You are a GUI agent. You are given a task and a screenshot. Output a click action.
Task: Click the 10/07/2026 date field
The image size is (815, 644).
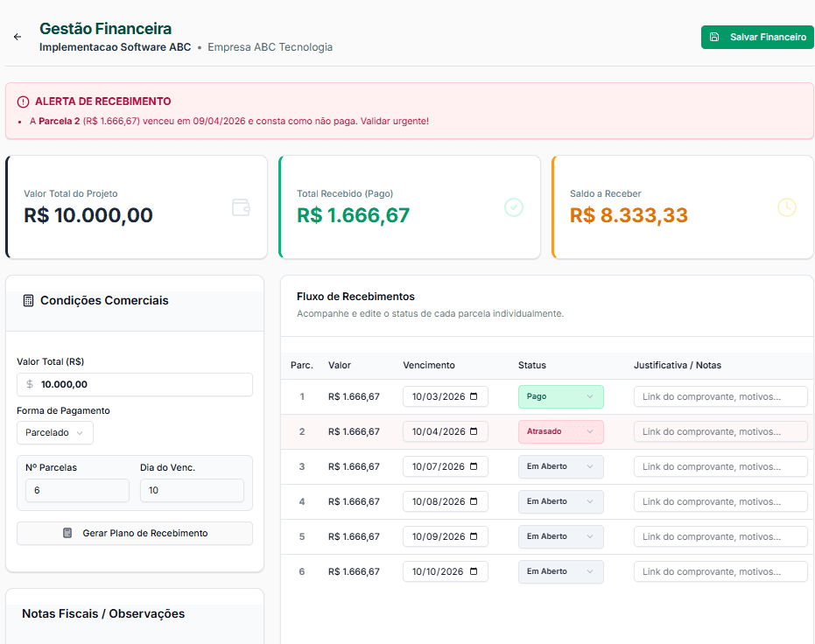click(x=446, y=466)
